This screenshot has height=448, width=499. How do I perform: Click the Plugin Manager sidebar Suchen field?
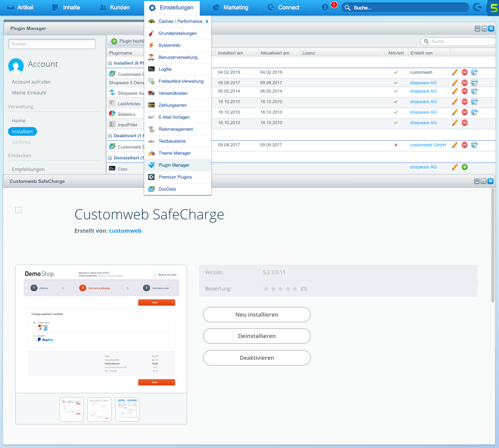point(52,44)
